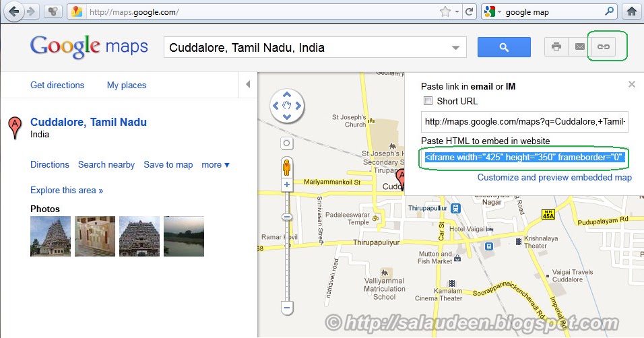Image resolution: width=644 pixels, height=338 pixels.
Task: Click the my location circle button
Action: tap(287, 143)
